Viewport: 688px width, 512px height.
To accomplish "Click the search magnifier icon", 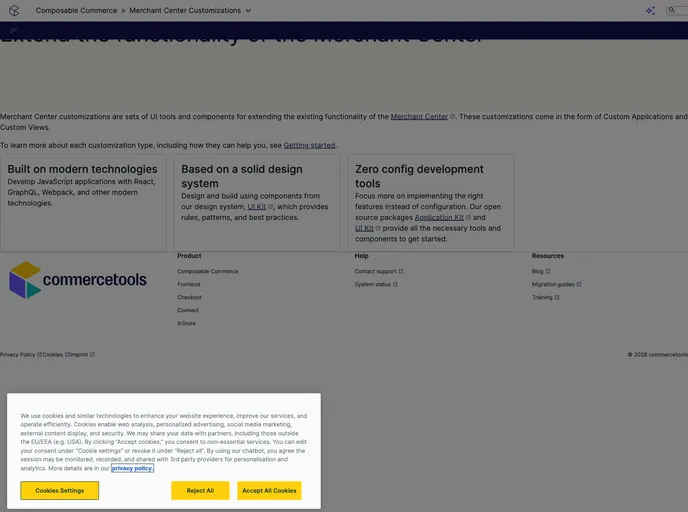I will (671, 10).
